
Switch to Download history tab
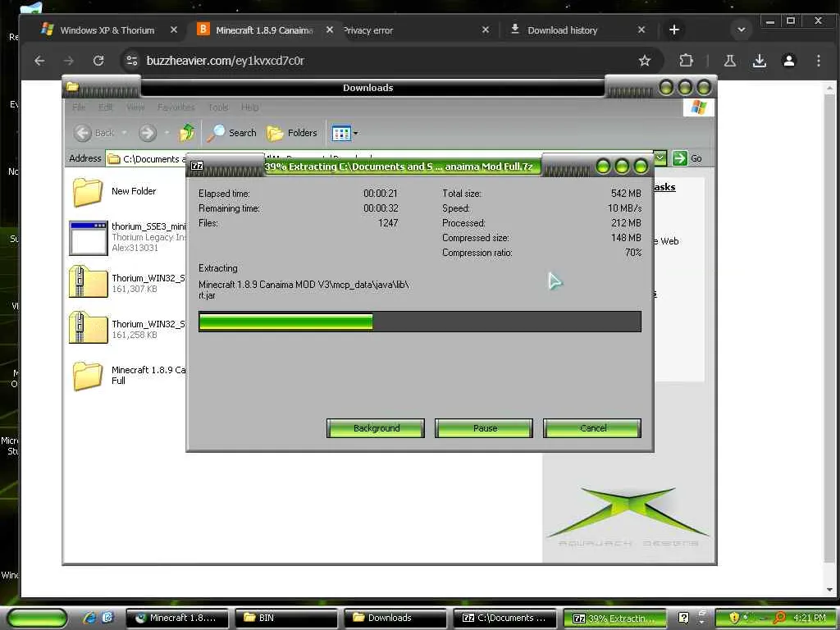563,30
